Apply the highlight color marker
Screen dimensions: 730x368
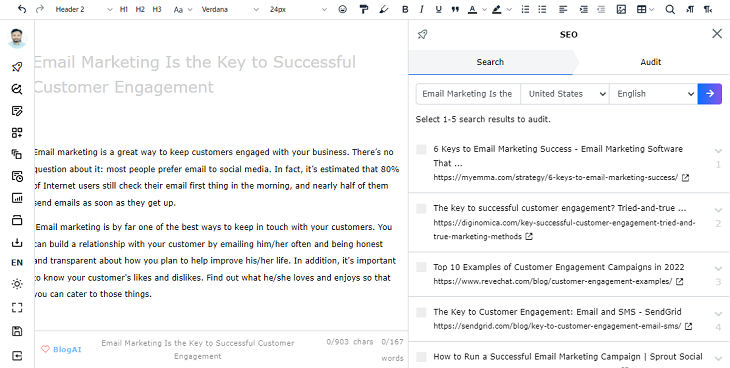[497, 9]
